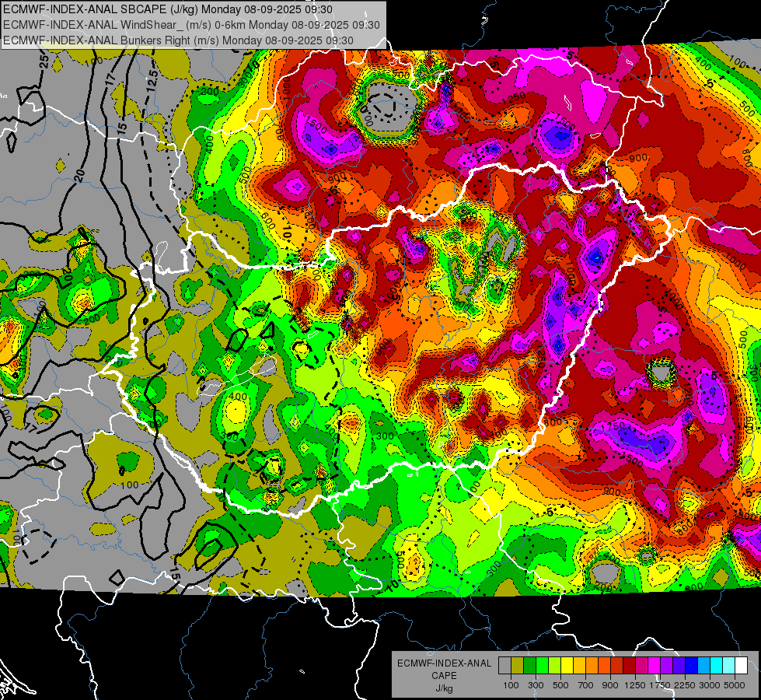Screen dimensions: 761x700
Task: Pick the lime yellow-green legend swatch
Action: click(555, 666)
